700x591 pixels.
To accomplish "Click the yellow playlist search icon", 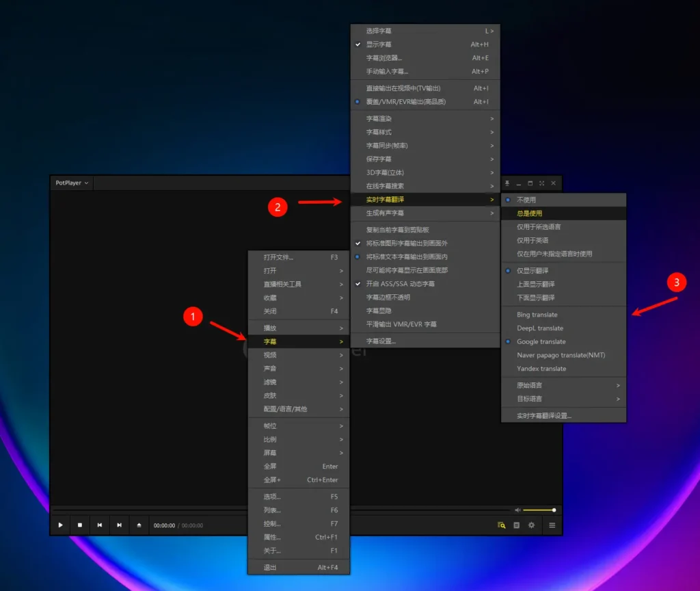I will [x=501, y=525].
